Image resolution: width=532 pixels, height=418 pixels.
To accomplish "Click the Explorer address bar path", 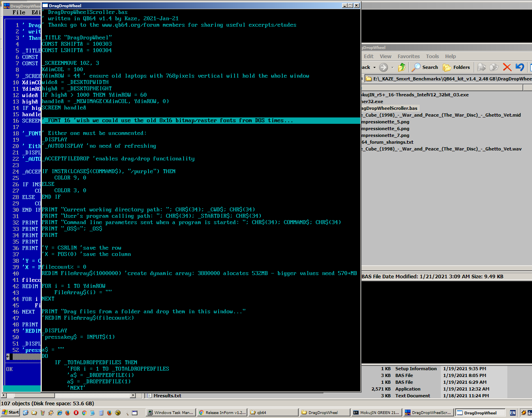I will pyautogui.click(x=450, y=79).
